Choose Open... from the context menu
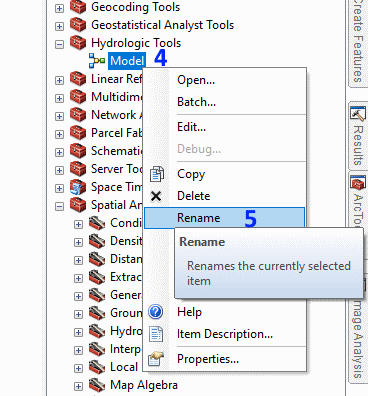368x396 pixels. pos(225,80)
